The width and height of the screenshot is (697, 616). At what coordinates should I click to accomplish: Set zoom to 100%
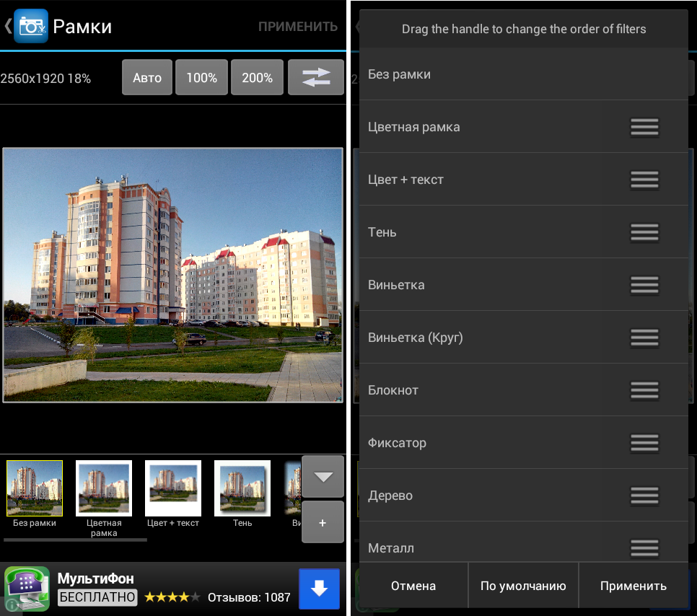click(x=202, y=78)
